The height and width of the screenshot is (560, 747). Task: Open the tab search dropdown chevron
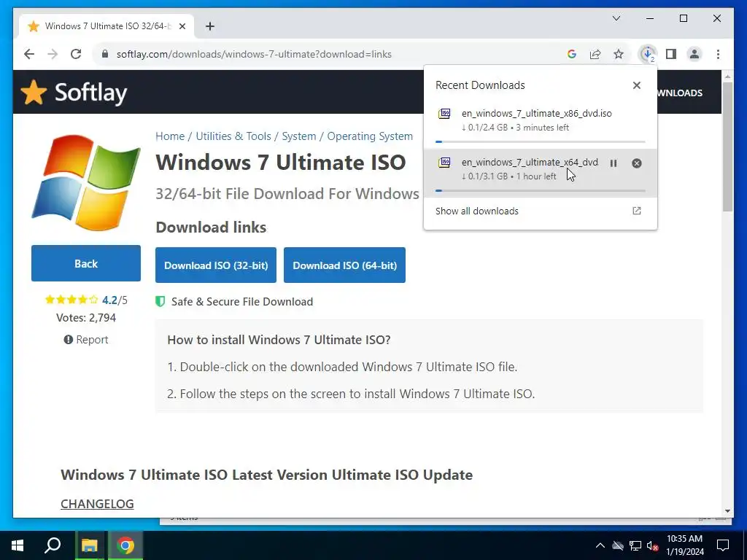tap(616, 18)
